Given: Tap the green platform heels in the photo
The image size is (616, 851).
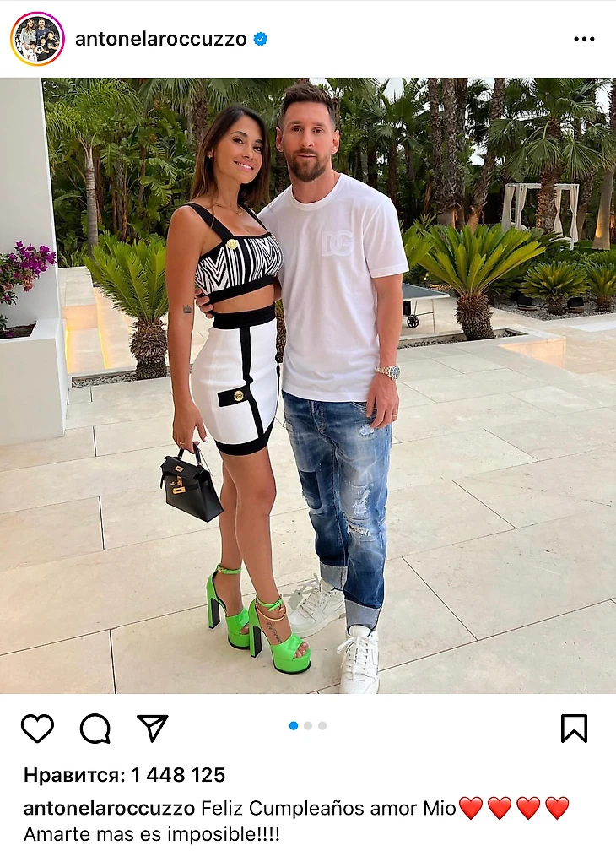Looking at the screenshot, I should (x=258, y=619).
